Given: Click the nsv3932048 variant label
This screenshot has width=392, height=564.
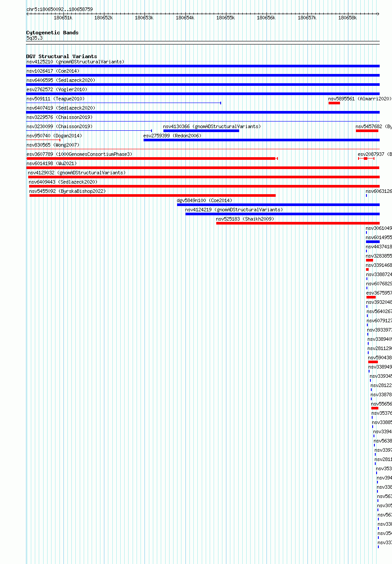Looking at the screenshot, I should point(379,302).
